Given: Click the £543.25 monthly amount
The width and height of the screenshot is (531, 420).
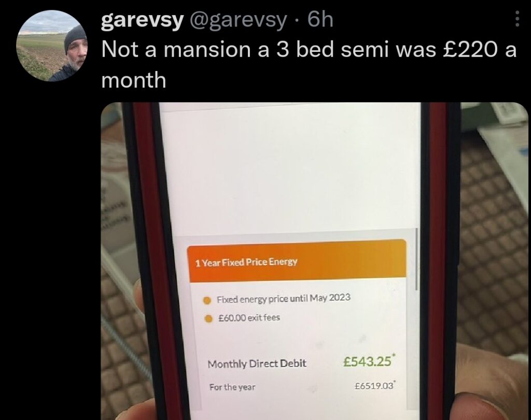Looking at the screenshot, I should point(368,361).
